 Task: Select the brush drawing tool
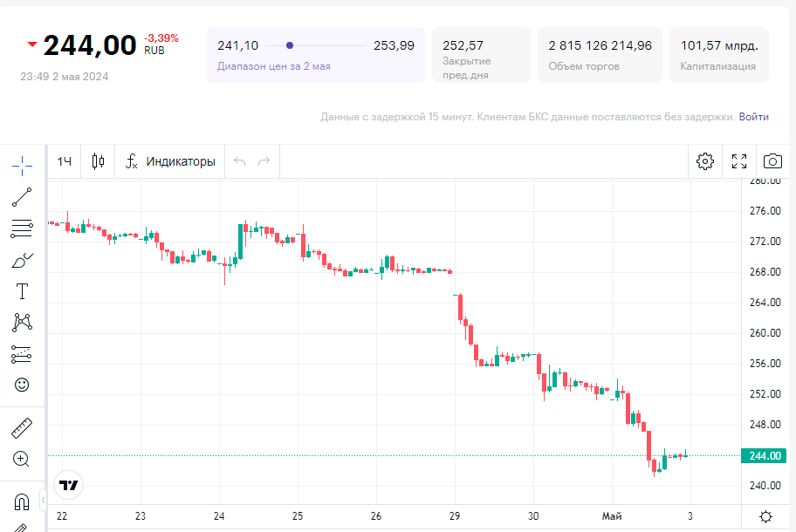click(x=22, y=261)
